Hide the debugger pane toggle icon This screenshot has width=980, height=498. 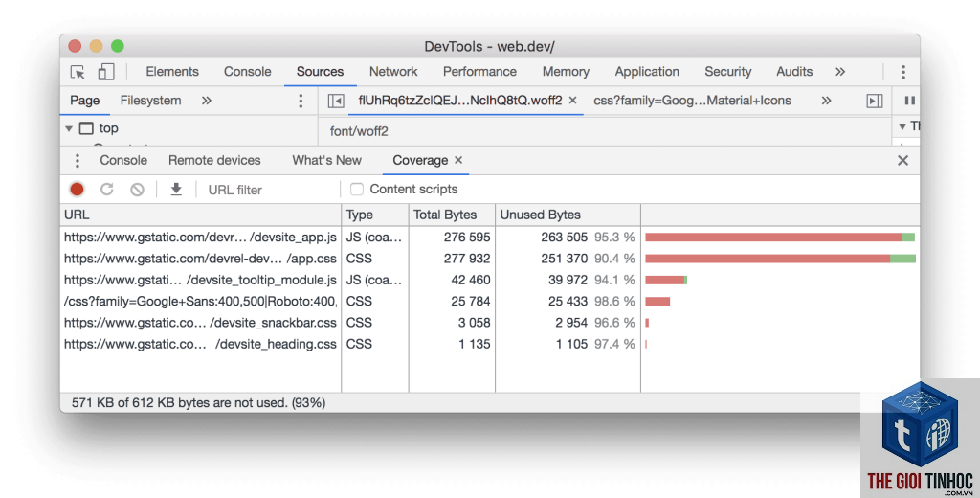(x=875, y=101)
